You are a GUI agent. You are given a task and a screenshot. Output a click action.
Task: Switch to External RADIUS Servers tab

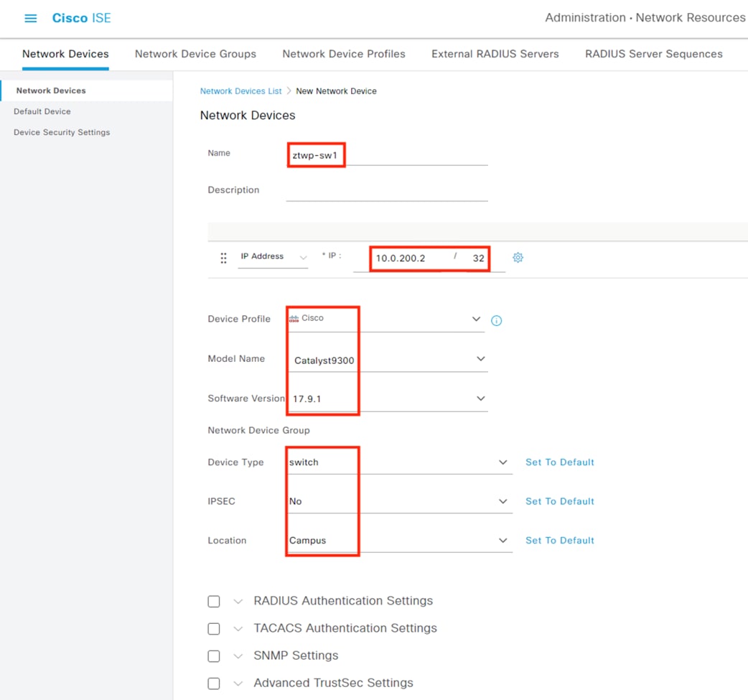(x=495, y=54)
